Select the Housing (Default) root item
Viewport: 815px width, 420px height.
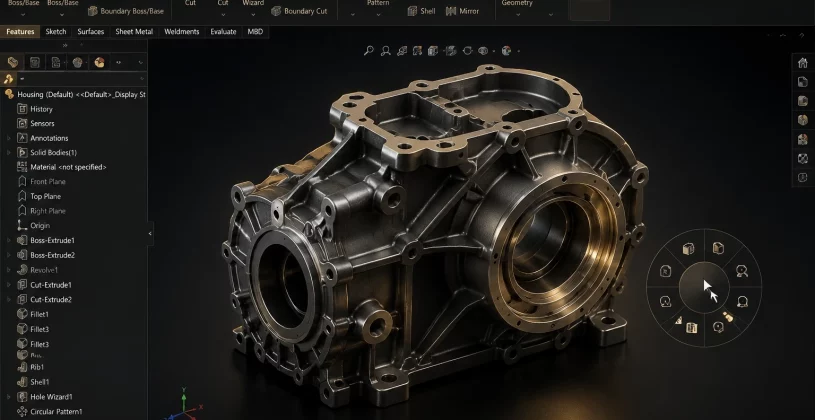click(75, 95)
